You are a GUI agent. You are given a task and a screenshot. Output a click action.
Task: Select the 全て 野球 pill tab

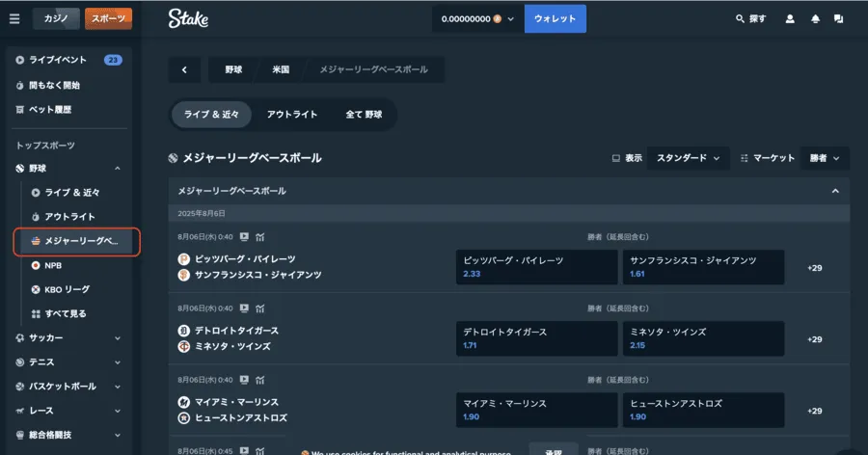pos(364,115)
